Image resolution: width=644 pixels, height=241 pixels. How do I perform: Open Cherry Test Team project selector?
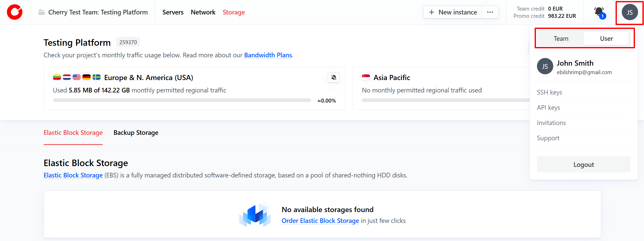pyautogui.click(x=98, y=12)
